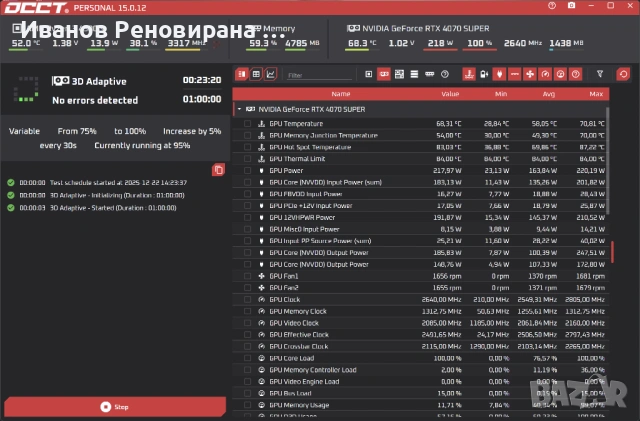Check the GPU Core Load checkbox
This screenshot has height=421, width=640.
pos(247,358)
